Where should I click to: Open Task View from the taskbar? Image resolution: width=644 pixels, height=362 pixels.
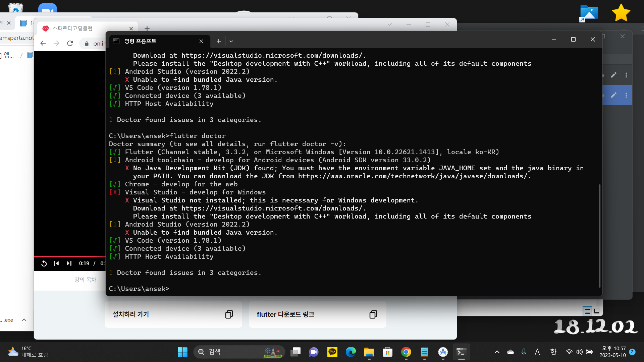[296, 352]
